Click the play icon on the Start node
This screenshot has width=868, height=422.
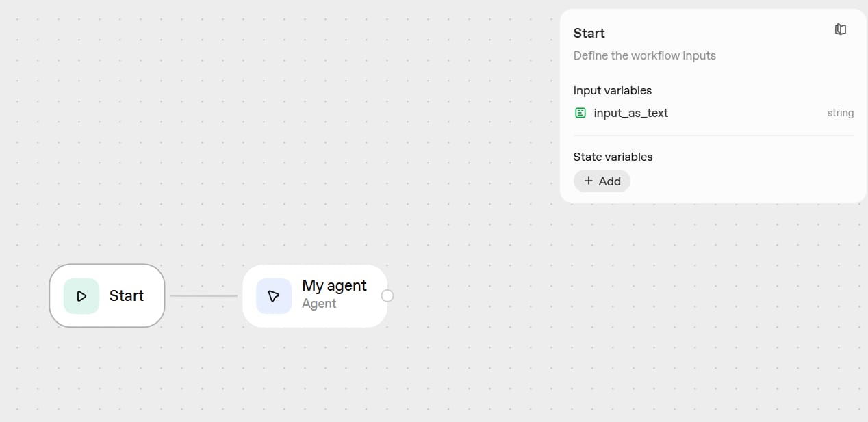click(x=81, y=296)
